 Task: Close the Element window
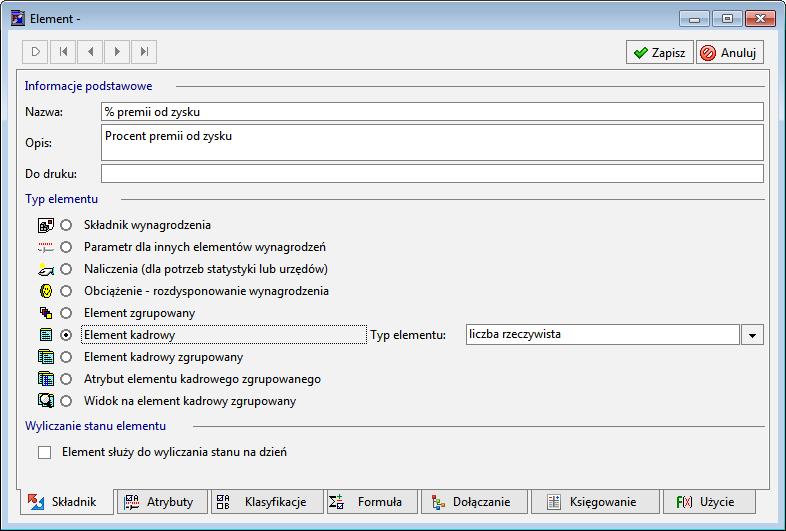(x=760, y=19)
